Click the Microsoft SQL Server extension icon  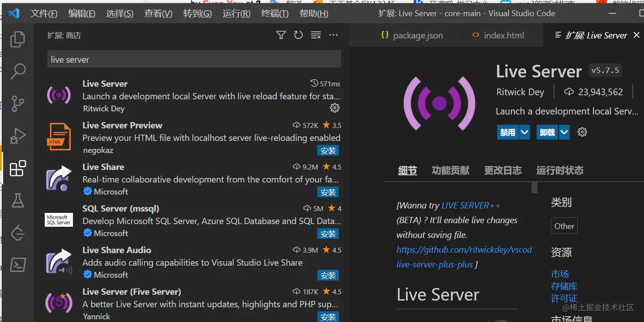(59, 220)
